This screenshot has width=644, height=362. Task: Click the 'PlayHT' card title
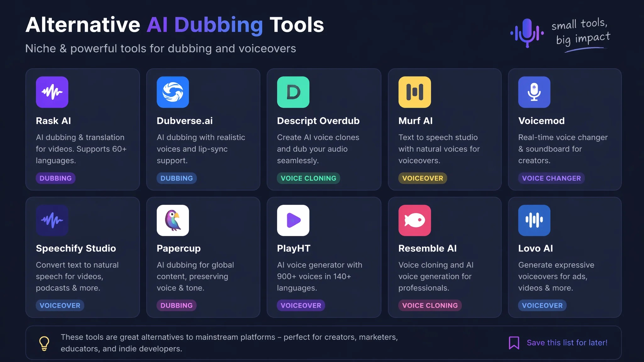(294, 249)
